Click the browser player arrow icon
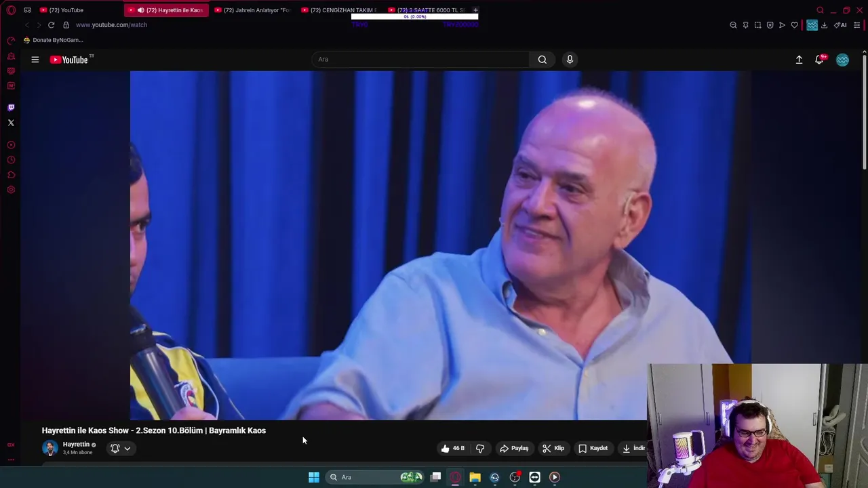 point(782,25)
